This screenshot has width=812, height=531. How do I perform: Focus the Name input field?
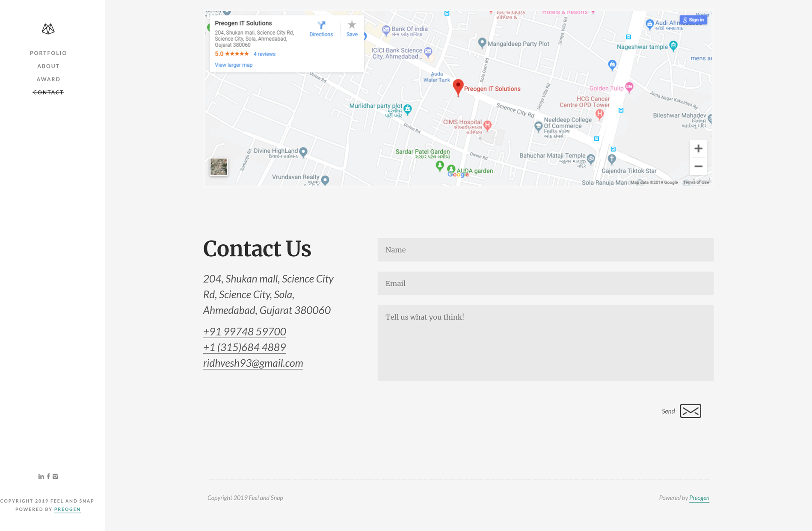point(545,250)
